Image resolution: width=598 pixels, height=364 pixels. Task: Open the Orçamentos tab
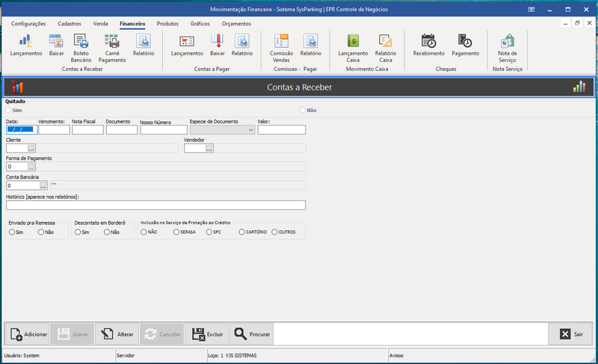point(236,24)
